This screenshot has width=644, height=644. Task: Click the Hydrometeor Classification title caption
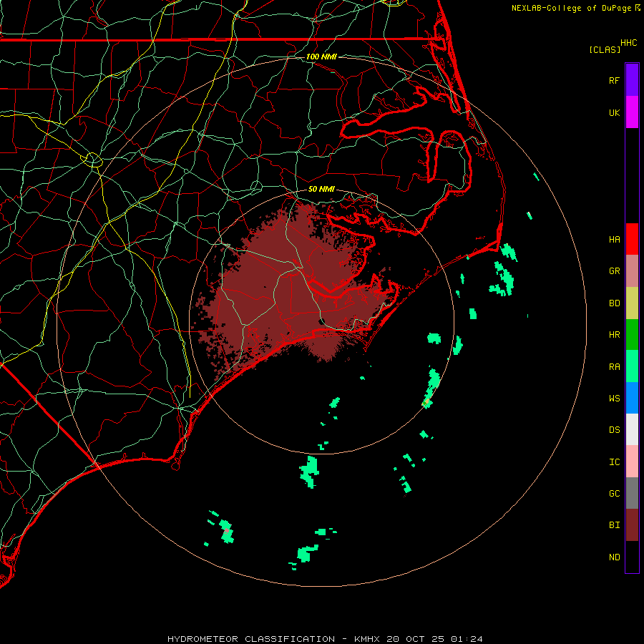tap(325, 639)
